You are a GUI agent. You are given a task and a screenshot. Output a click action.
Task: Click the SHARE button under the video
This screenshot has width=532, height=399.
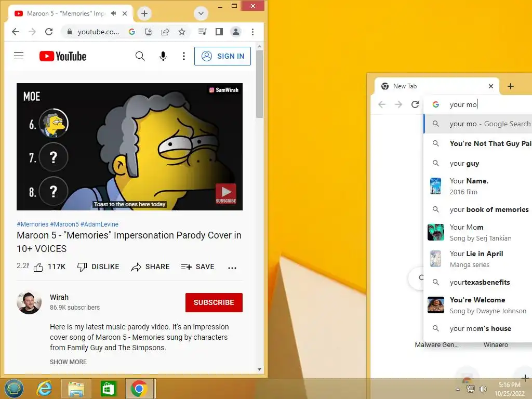[x=150, y=267]
